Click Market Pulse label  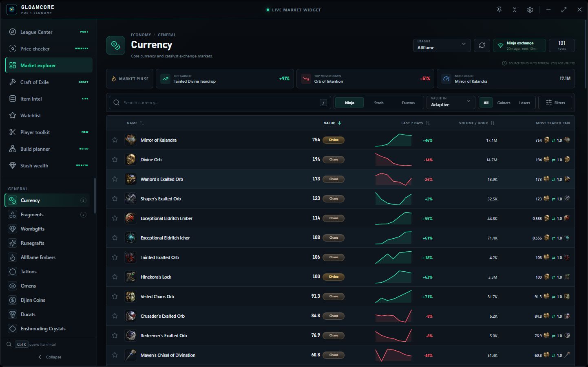tap(130, 79)
